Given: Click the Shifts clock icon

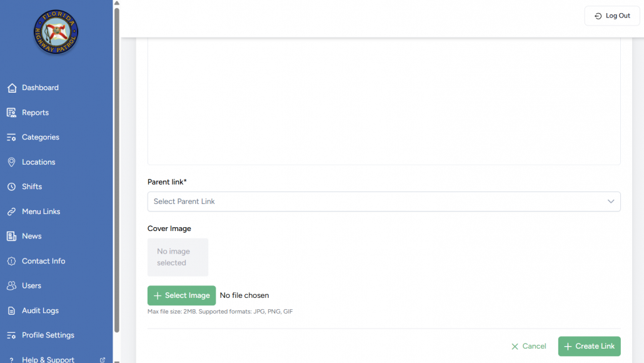Looking at the screenshot, I should pos(11,187).
